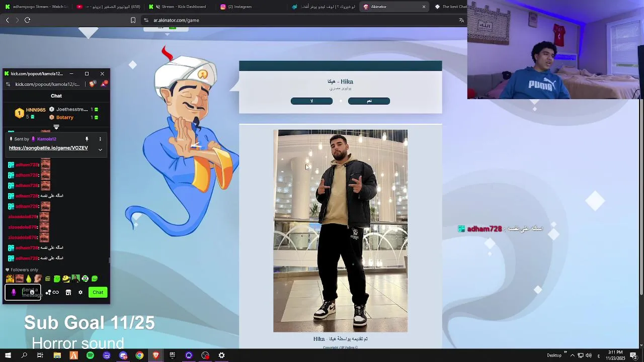Bookmark this page with the bookmark icon

pos(133,20)
